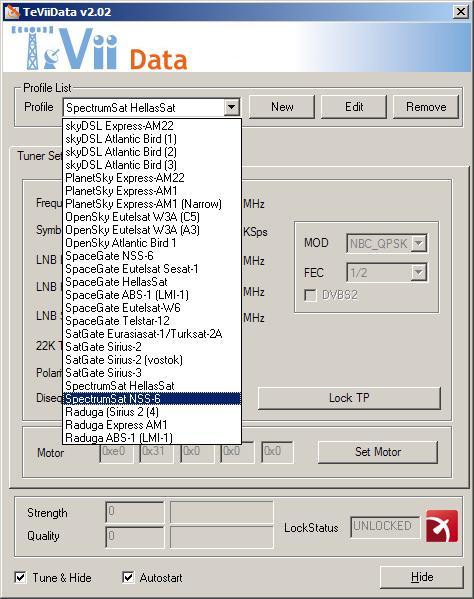Image resolution: width=474 pixels, height=599 pixels.
Task: Click the Motor 0xe0 input field
Action: coord(116,452)
